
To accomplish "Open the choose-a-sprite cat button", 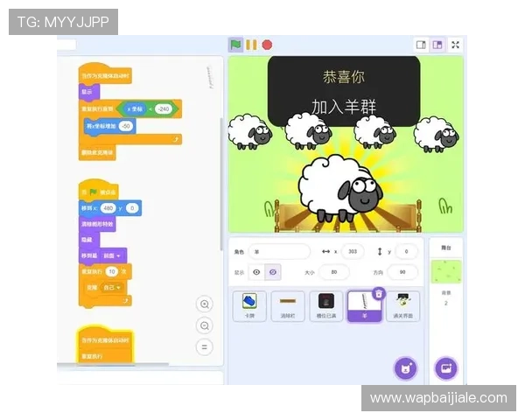I will [x=405, y=368].
